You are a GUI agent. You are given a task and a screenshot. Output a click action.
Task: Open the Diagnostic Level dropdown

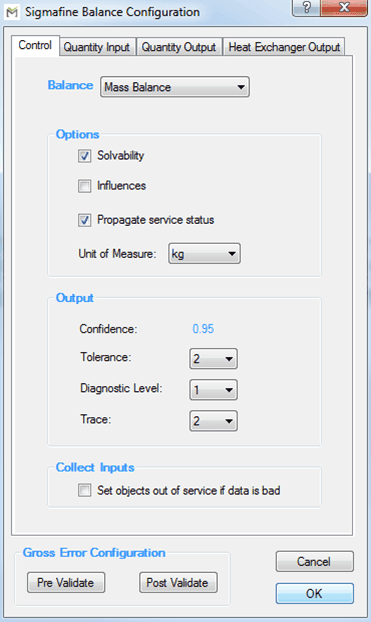point(213,390)
